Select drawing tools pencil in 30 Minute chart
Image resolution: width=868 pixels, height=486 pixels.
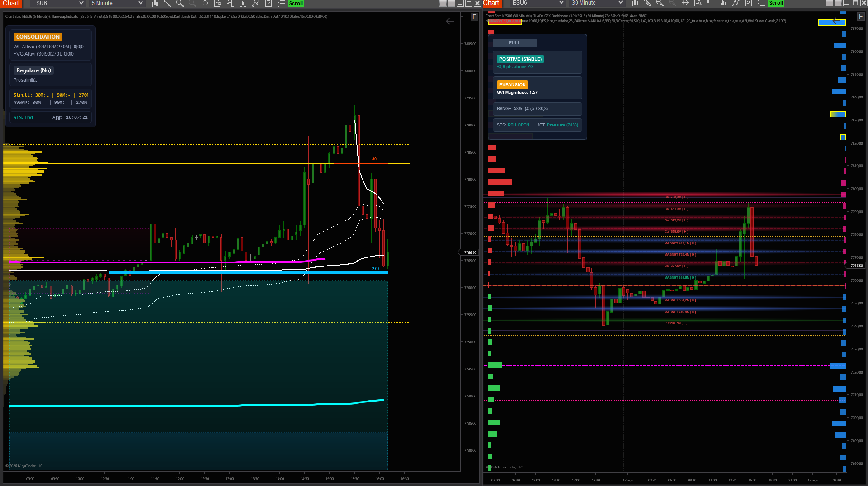coord(647,3)
